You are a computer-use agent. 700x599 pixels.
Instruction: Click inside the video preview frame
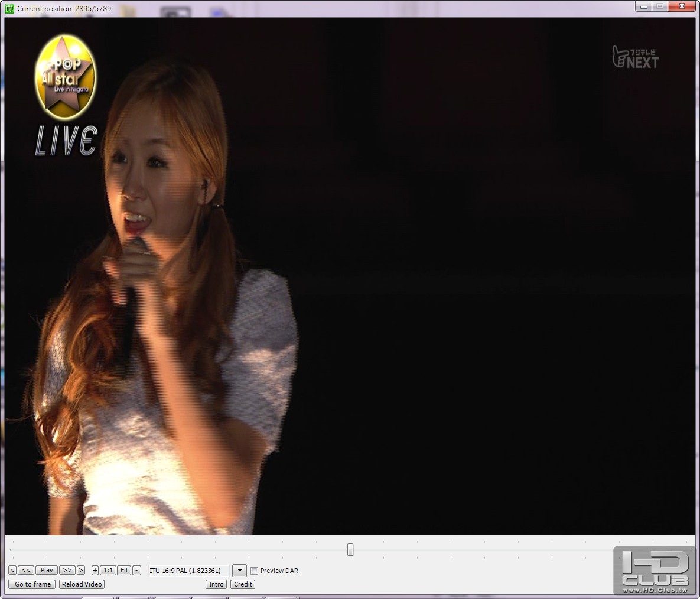tap(350, 276)
